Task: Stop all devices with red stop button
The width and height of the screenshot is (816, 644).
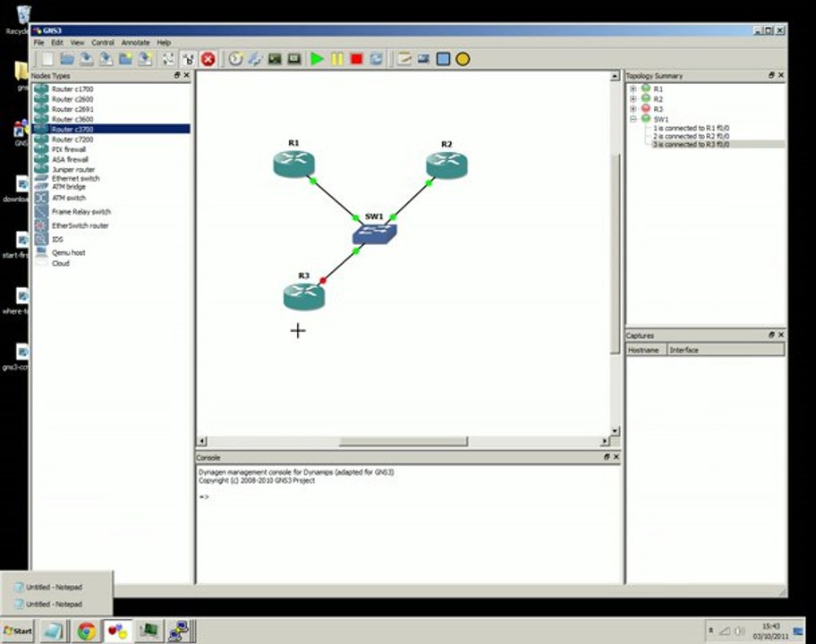Action: pos(356,59)
